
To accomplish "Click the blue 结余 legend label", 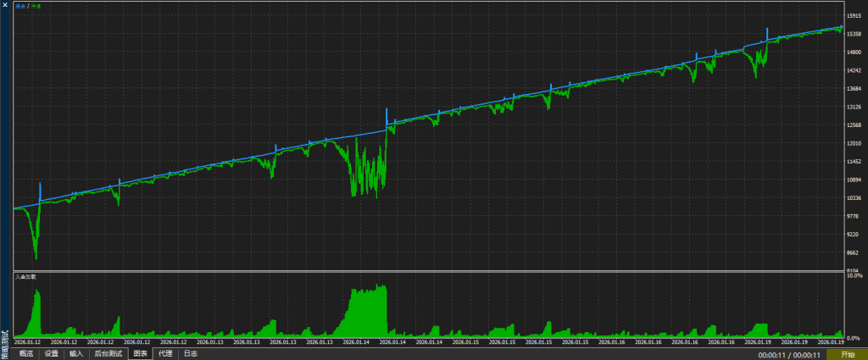I will click(19, 7).
